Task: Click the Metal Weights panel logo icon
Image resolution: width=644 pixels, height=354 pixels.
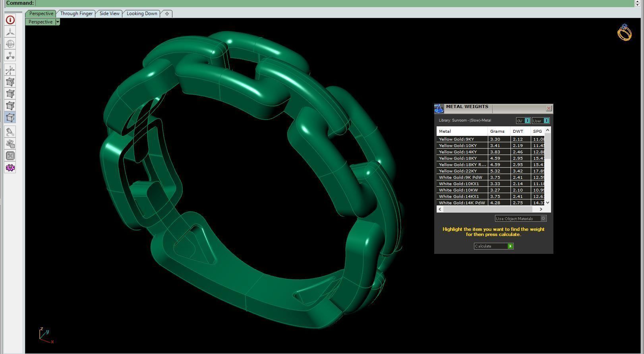Action: [439, 108]
